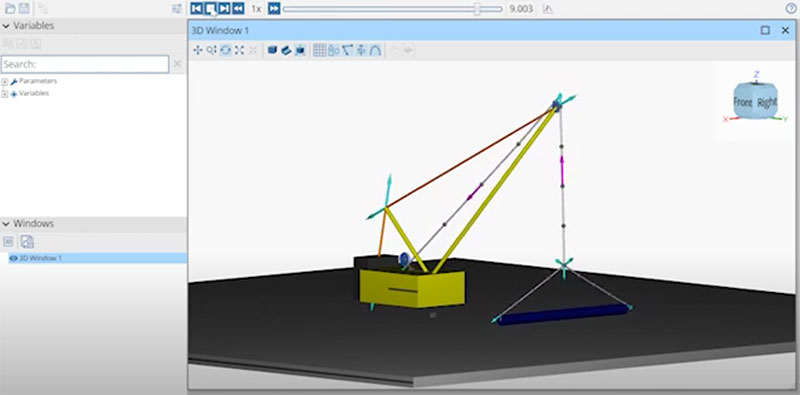Jump to animation start
Screen dimensions: 800x395
click(x=196, y=9)
